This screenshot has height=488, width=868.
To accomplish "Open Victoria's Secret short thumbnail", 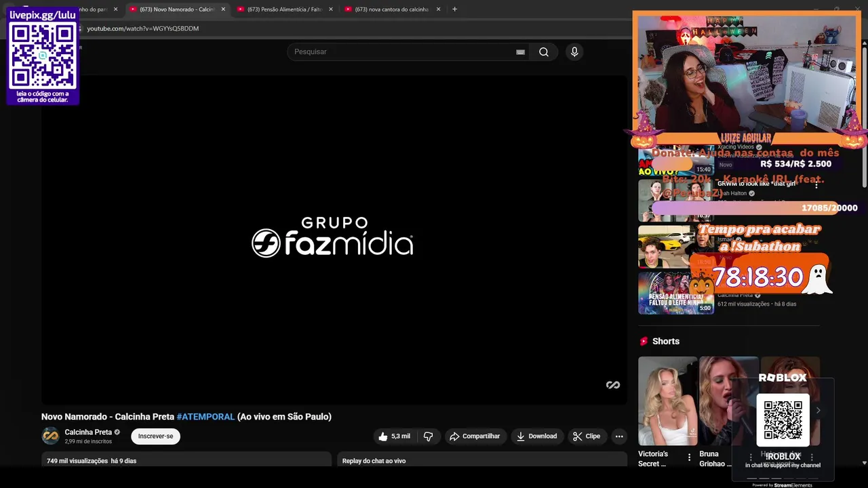I will point(667,401).
